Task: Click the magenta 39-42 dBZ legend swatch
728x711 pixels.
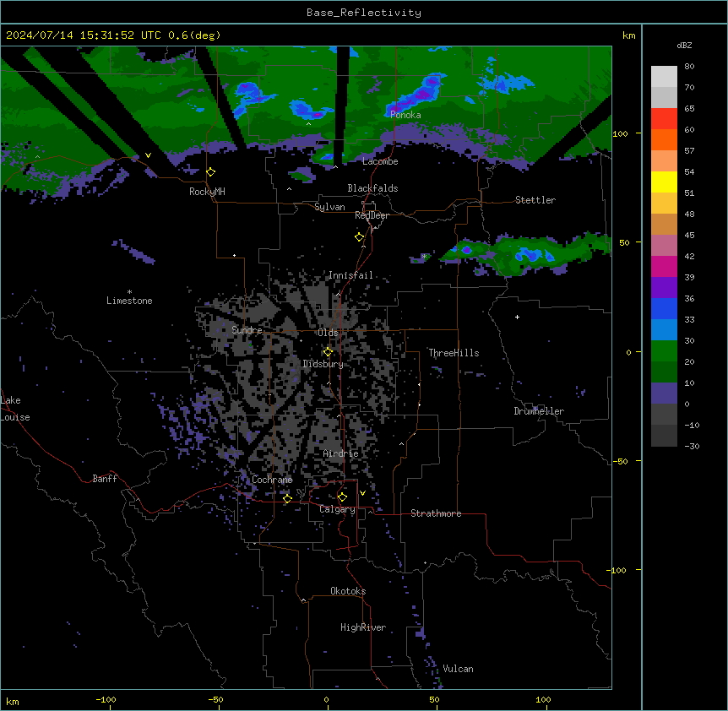Action: click(x=664, y=266)
